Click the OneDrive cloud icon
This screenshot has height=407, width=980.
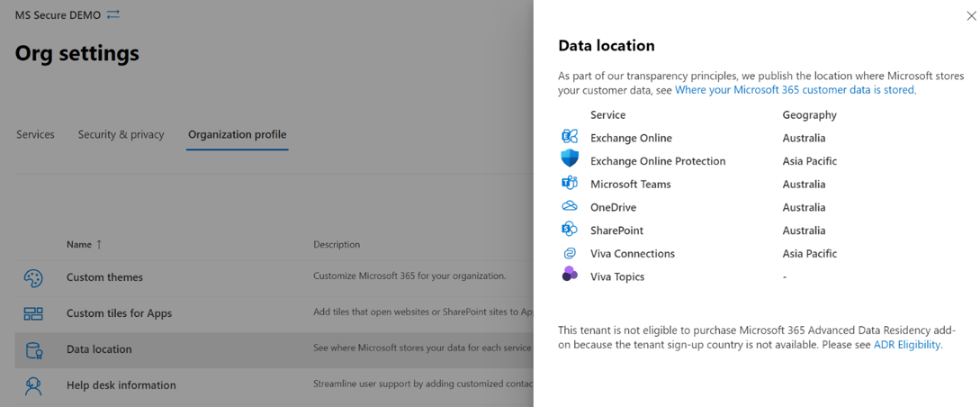[x=570, y=206]
